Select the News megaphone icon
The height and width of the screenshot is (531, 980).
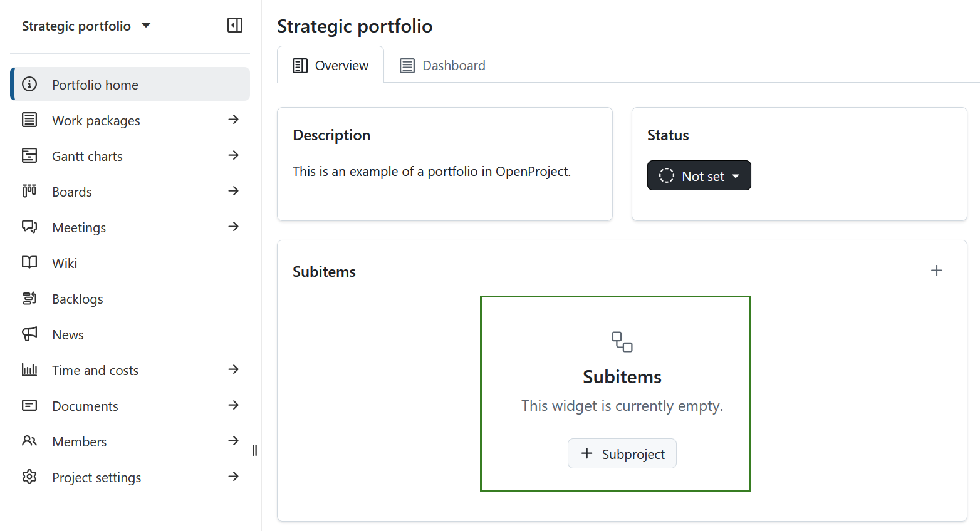29,334
